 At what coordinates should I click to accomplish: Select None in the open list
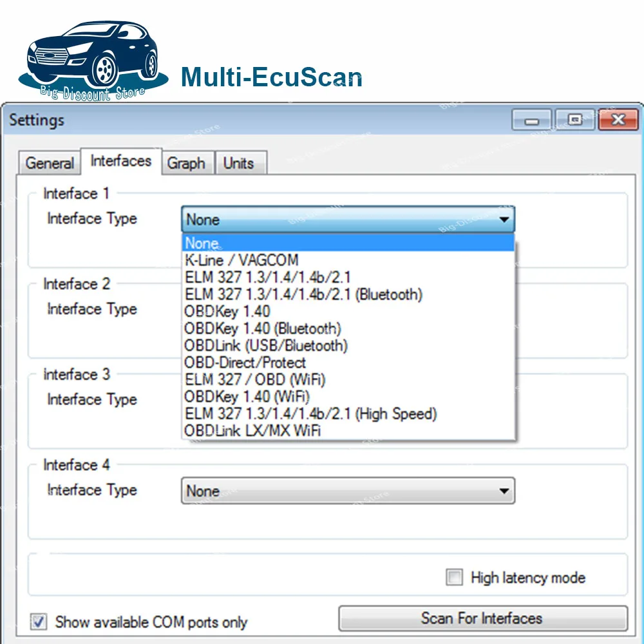[x=348, y=243]
